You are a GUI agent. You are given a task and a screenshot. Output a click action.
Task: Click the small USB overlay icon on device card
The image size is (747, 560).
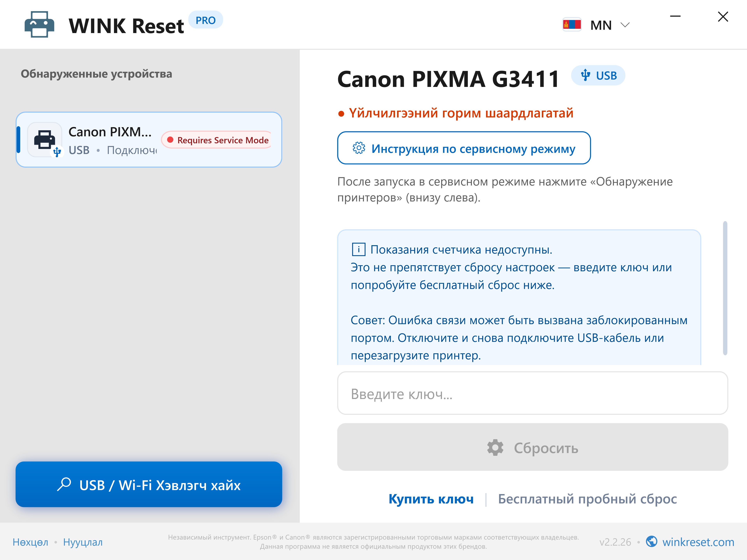[x=57, y=152]
